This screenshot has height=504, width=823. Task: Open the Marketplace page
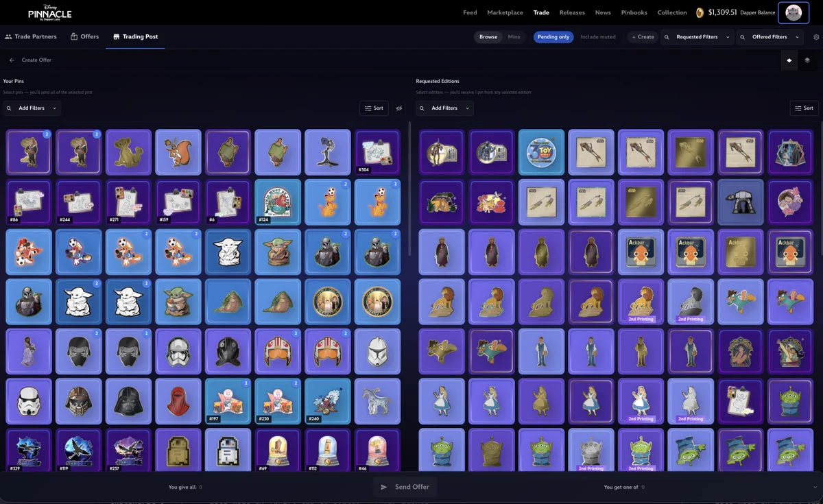[x=505, y=12]
